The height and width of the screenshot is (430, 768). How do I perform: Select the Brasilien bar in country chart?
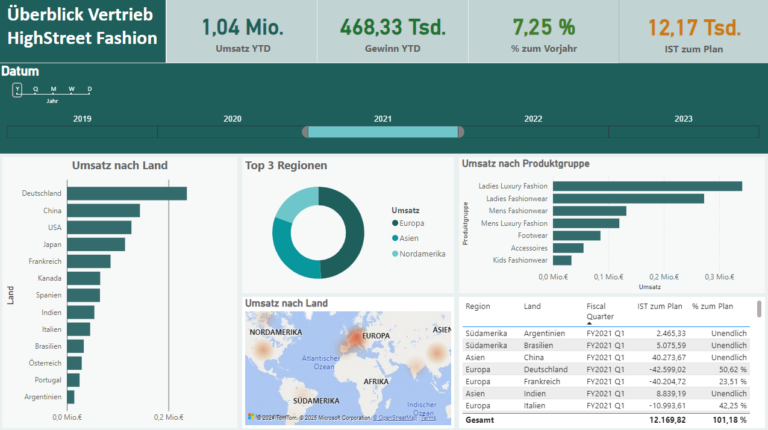coord(75,346)
